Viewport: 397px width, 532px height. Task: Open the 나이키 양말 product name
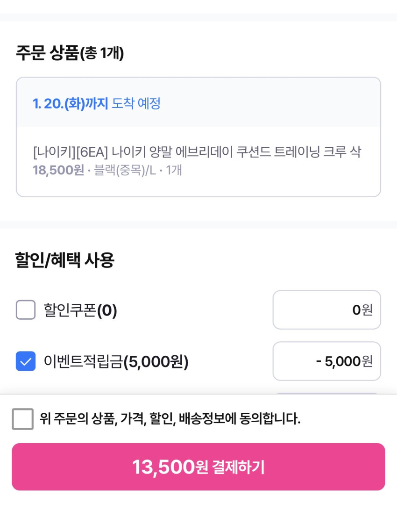196,152
